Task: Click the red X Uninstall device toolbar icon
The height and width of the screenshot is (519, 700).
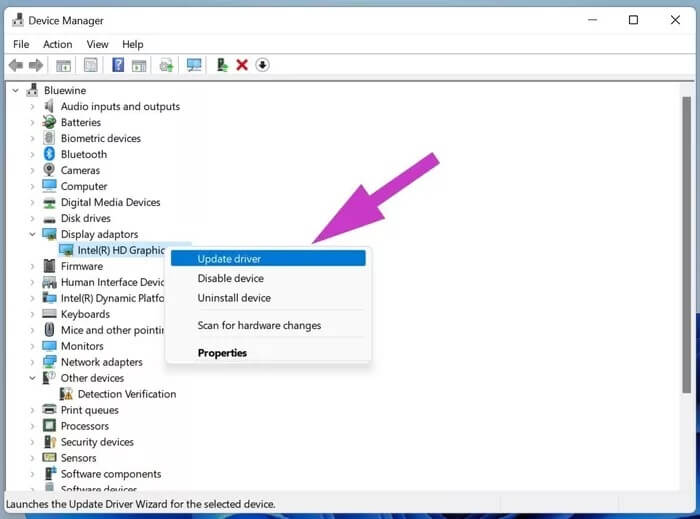Action: coord(242,65)
